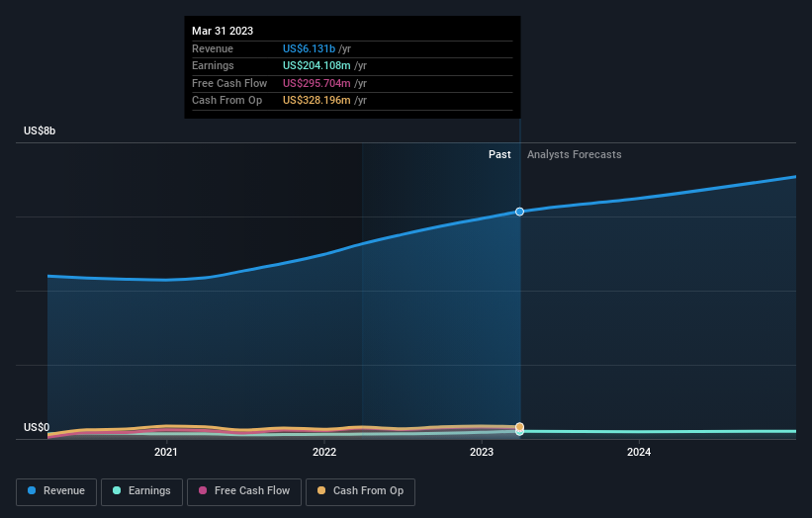Select the 2022 x-axis label

(324, 452)
